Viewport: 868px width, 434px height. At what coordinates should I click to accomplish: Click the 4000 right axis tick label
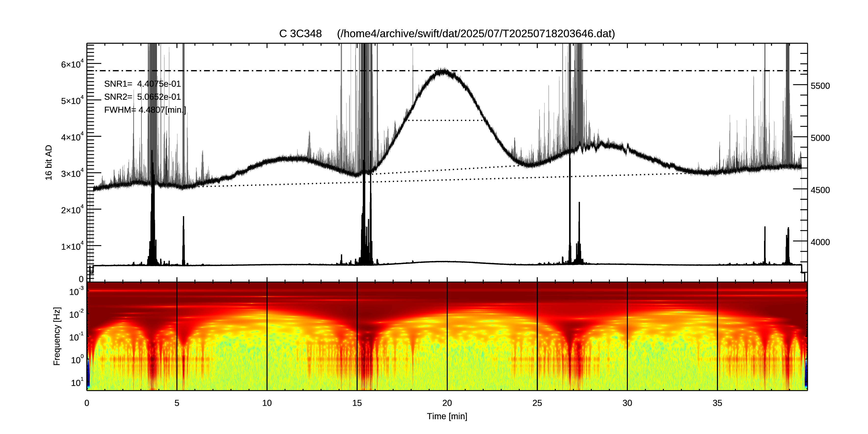(x=820, y=242)
